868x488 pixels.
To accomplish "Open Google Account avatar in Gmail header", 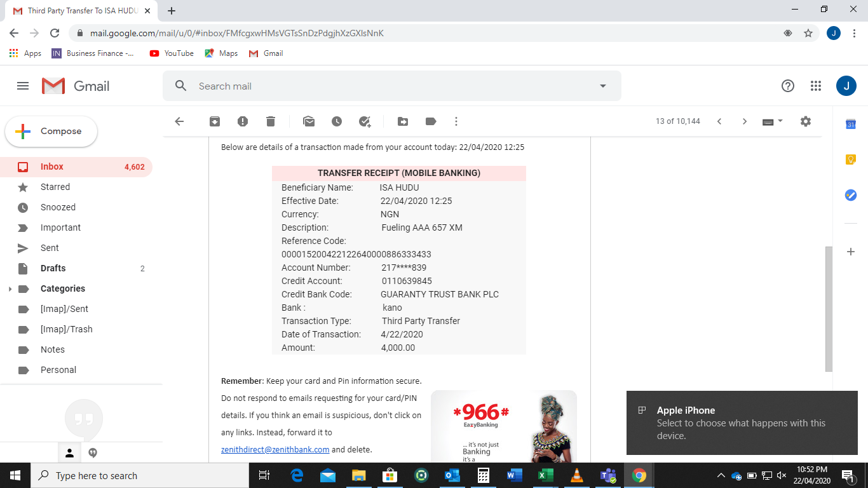I will (x=846, y=86).
